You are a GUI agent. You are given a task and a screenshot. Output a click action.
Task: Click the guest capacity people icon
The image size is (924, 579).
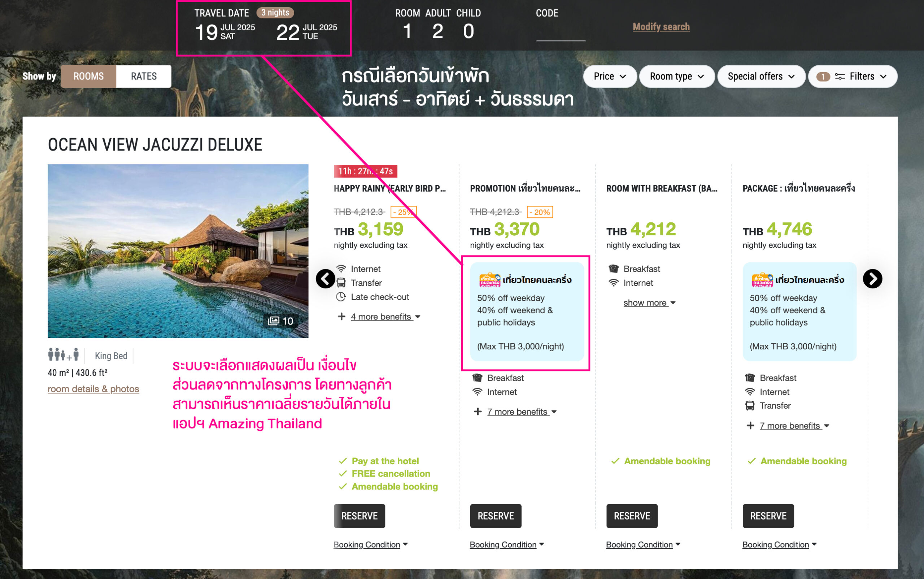[64, 354]
